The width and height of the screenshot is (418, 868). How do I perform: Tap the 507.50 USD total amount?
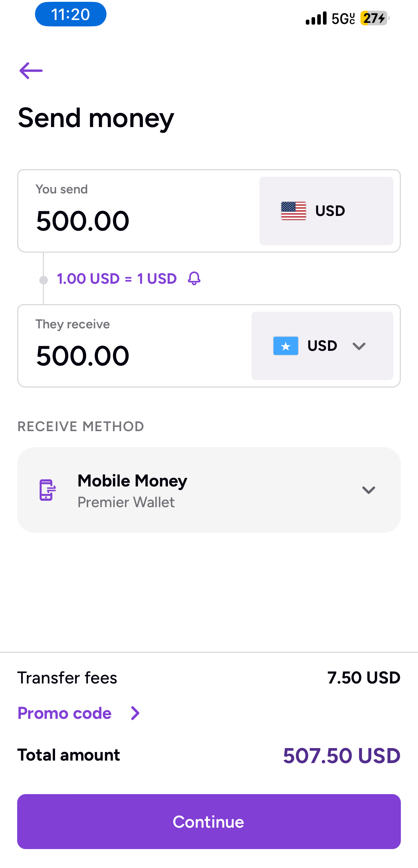[x=342, y=756]
